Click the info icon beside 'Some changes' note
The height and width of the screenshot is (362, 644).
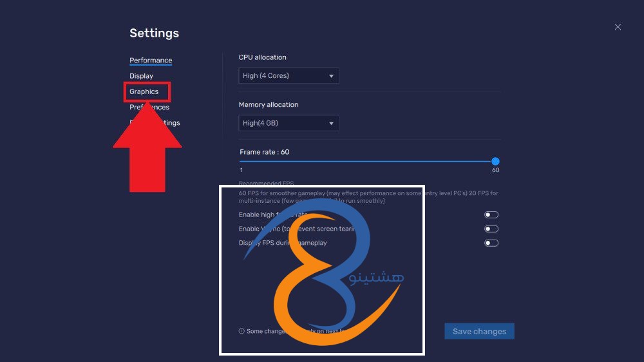pyautogui.click(x=241, y=331)
